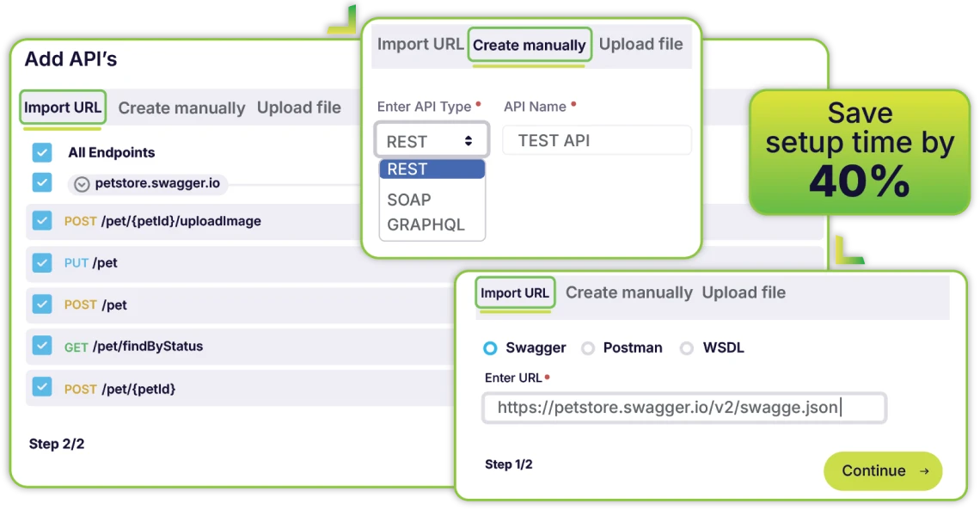Click the arrow on the Continue button
Image resolution: width=980 pixels, height=510 pixels.
(924, 470)
